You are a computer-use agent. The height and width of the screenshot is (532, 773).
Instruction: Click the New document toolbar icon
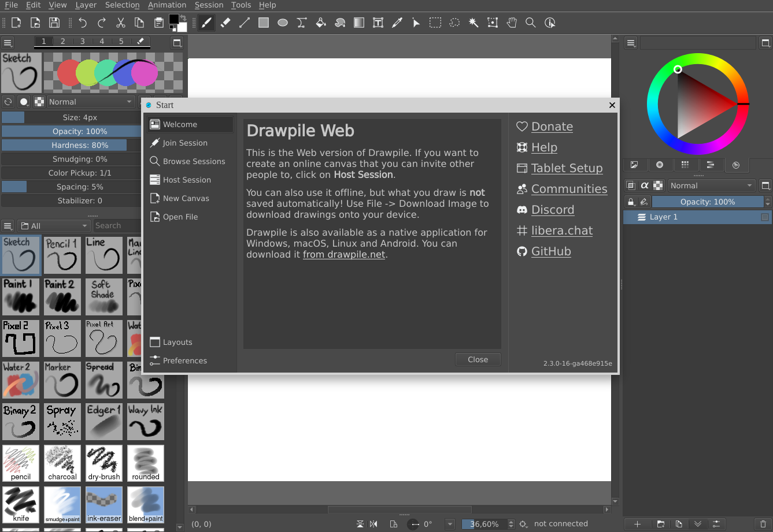point(16,23)
